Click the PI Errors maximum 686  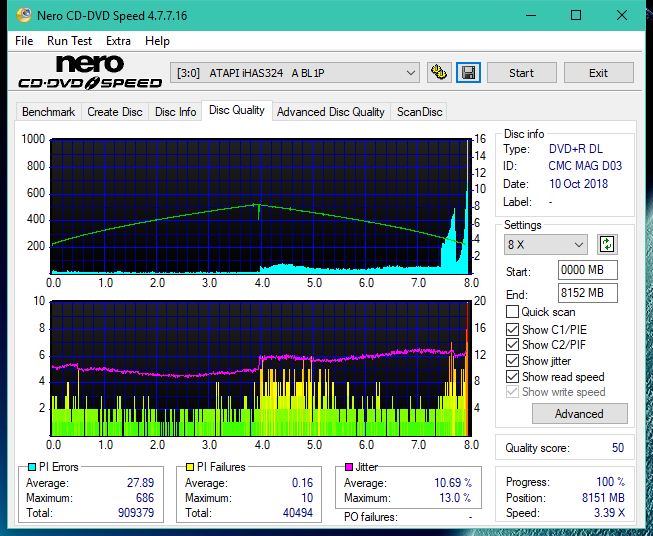[x=145, y=498]
